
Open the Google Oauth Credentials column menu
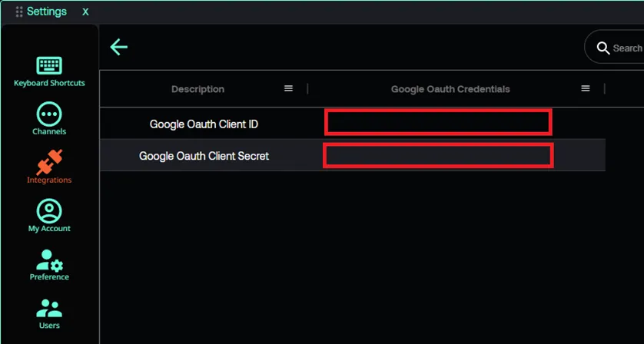[585, 89]
